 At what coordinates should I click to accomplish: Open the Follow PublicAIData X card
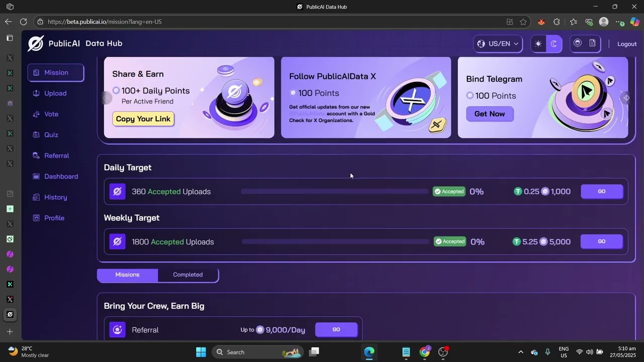366,97
